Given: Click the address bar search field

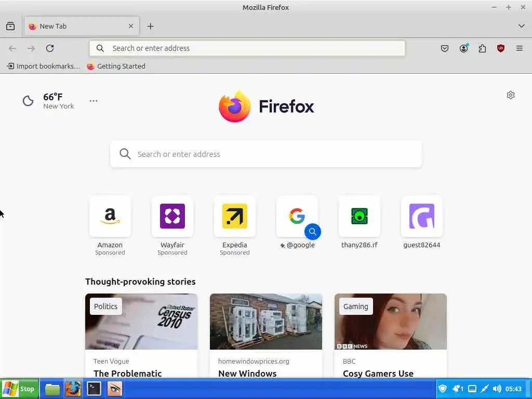Looking at the screenshot, I should tap(247, 48).
